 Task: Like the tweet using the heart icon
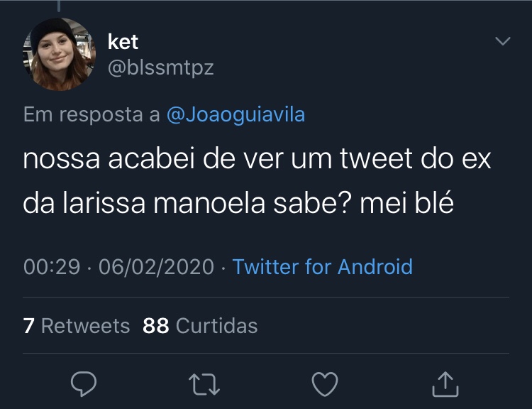click(x=325, y=384)
